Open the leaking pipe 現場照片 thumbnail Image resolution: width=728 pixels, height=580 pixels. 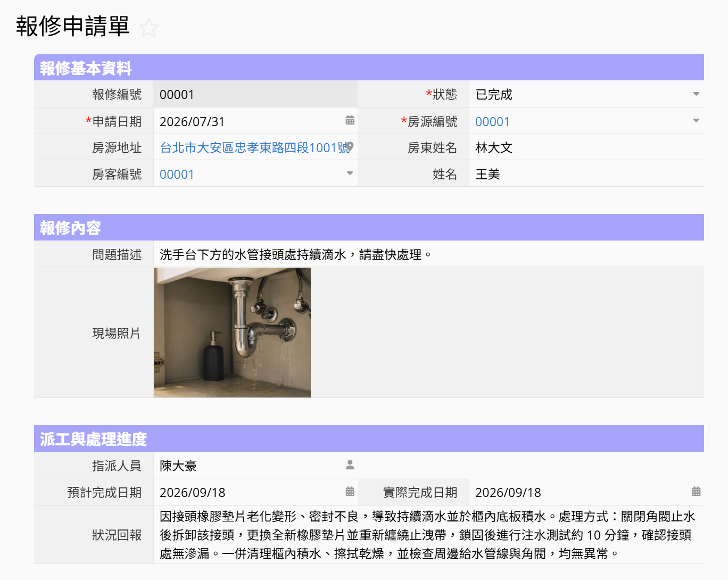click(232, 333)
